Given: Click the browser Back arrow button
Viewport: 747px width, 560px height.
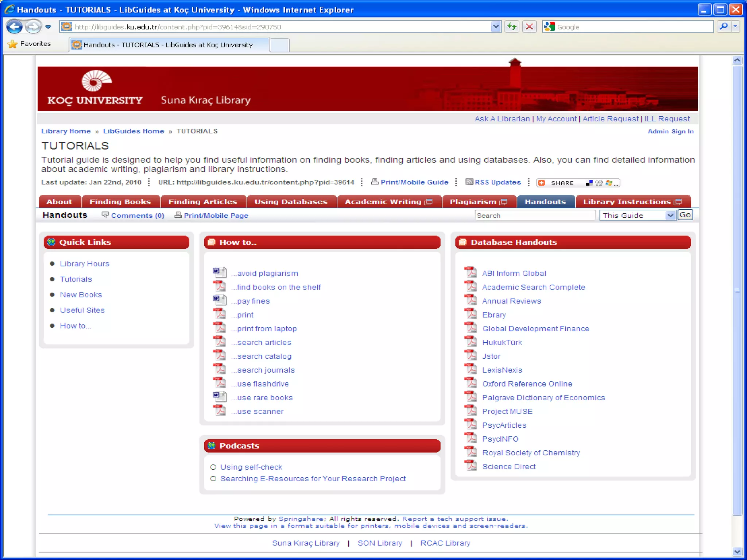Looking at the screenshot, I should coord(15,27).
